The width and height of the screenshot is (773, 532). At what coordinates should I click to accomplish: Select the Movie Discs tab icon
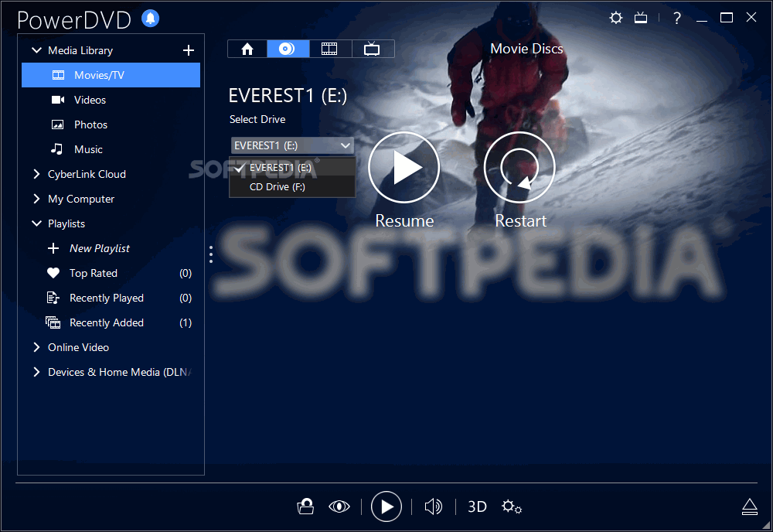point(288,49)
